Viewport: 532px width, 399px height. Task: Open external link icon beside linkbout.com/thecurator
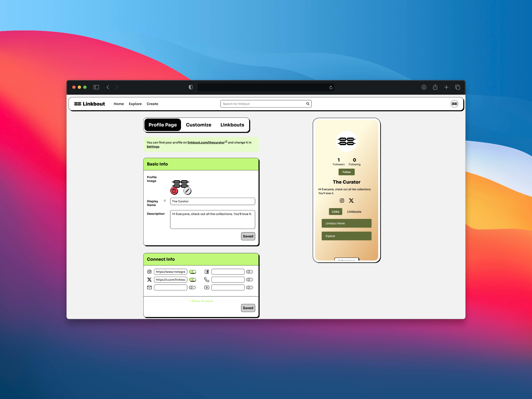[x=226, y=142]
